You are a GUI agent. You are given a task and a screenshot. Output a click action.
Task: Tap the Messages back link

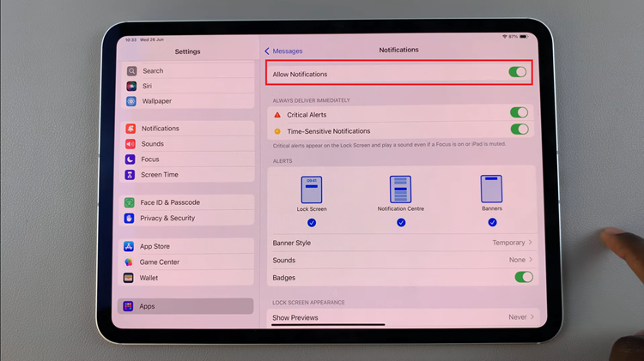(x=288, y=51)
